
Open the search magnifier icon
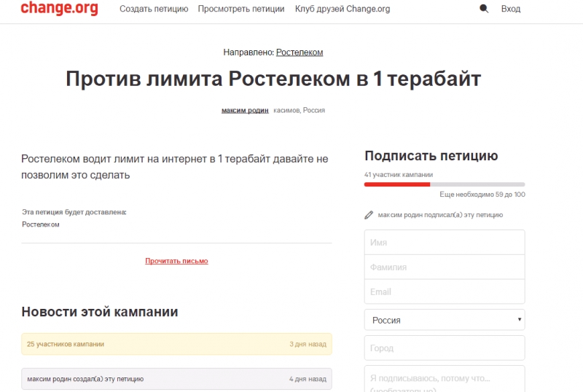click(484, 9)
